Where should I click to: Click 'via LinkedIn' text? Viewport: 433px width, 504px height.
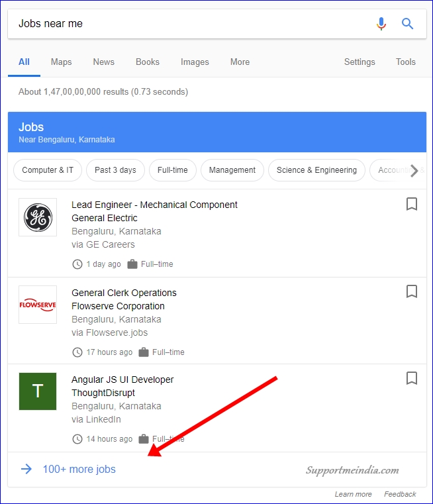pyautogui.click(x=96, y=419)
